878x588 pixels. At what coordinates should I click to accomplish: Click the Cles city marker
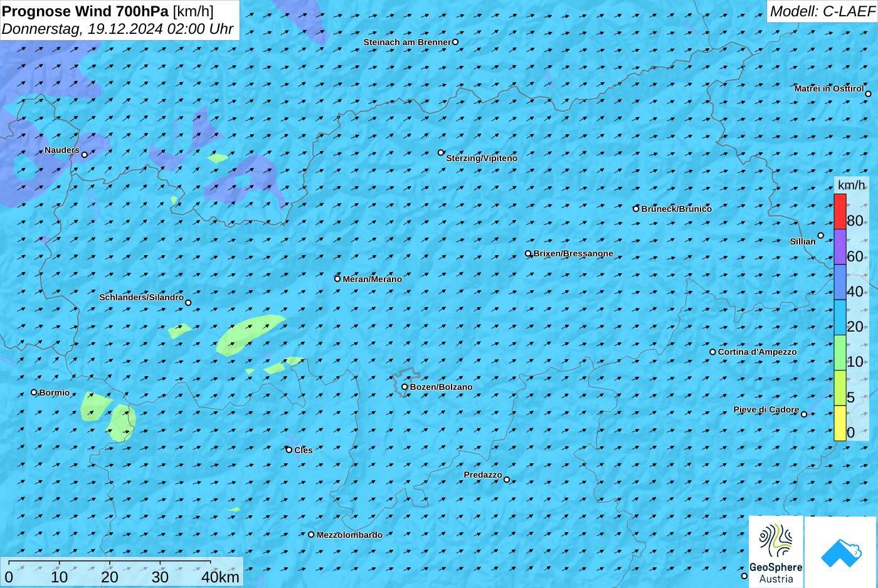click(x=289, y=450)
